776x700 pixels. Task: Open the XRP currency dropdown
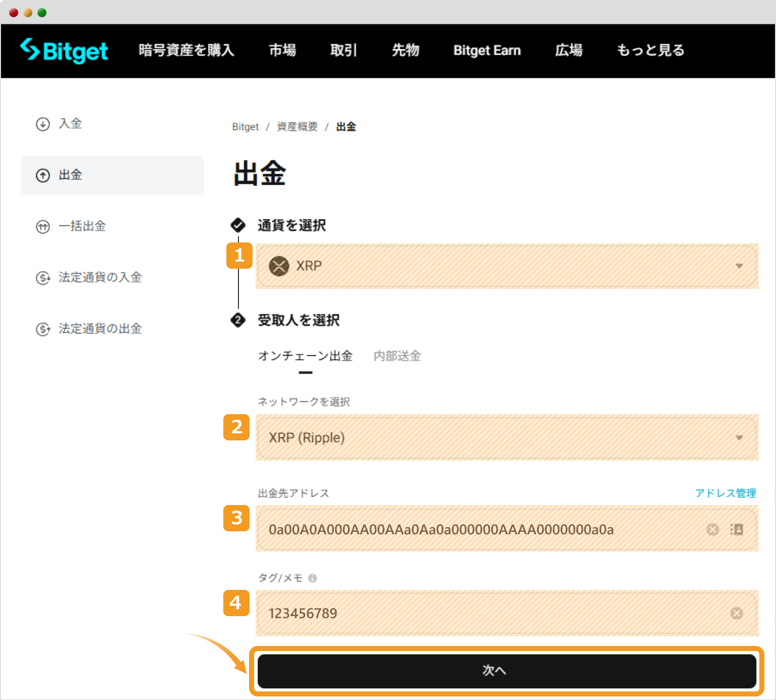pyautogui.click(x=739, y=266)
